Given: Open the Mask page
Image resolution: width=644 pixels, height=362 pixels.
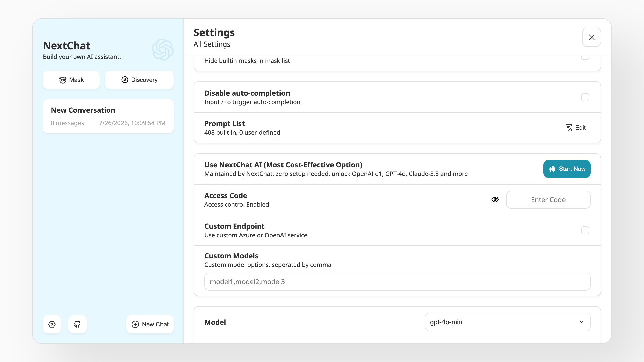Looking at the screenshot, I should point(71,80).
